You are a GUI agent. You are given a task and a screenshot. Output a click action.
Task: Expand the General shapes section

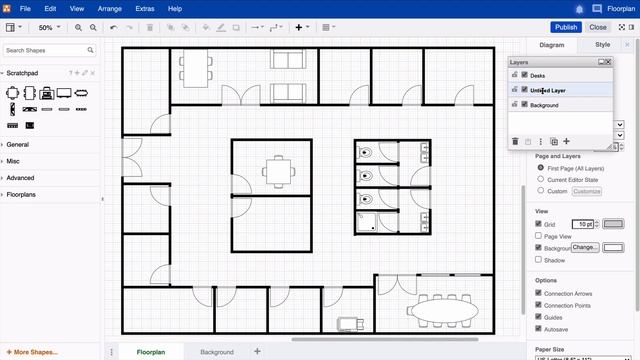pos(18,144)
